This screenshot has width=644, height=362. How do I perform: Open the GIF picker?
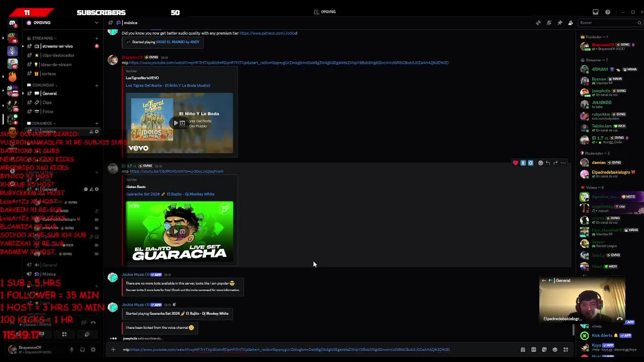[533, 349]
